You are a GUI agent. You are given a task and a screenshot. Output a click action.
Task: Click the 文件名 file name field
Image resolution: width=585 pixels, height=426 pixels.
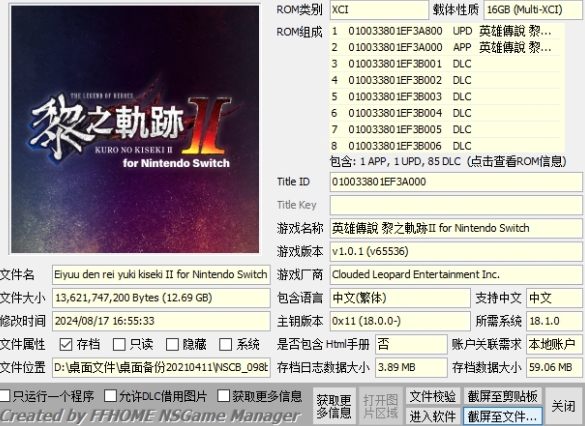click(x=161, y=275)
